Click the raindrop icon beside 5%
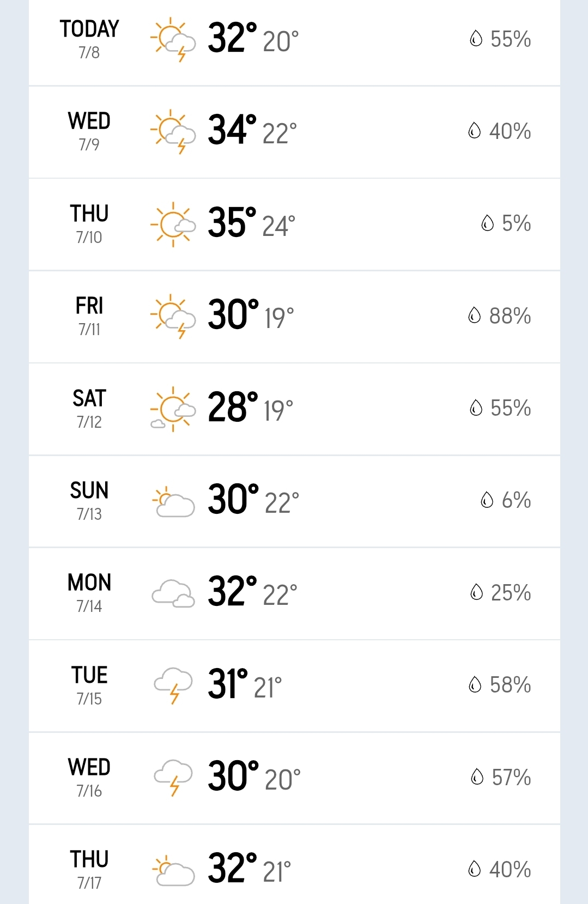This screenshot has height=904, width=588. [x=487, y=223]
